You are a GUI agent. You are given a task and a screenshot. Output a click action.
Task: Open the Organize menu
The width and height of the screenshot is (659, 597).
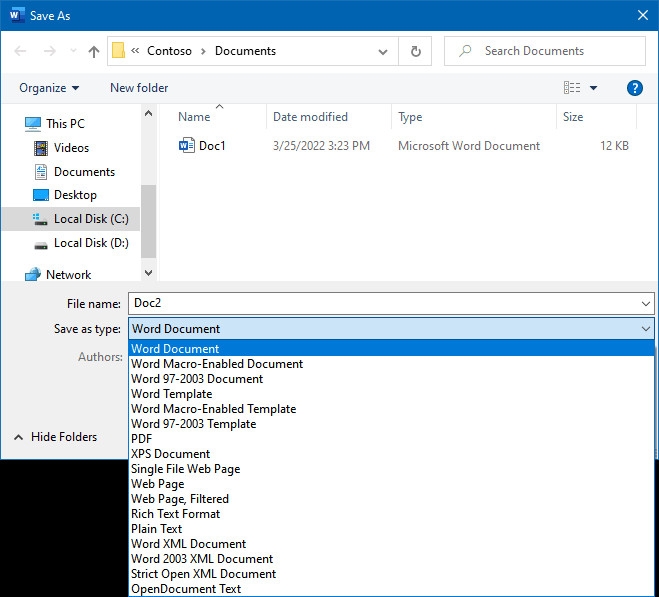point(49,88)
